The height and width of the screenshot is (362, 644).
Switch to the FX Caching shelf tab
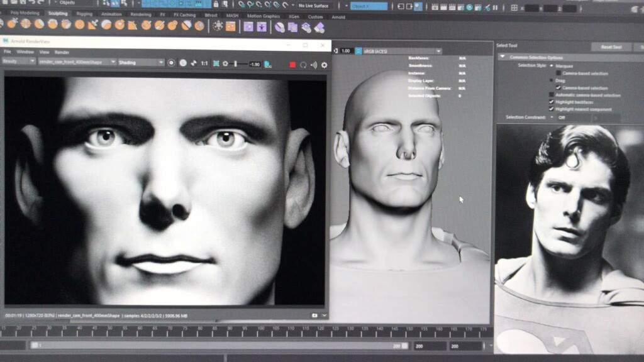184,15
